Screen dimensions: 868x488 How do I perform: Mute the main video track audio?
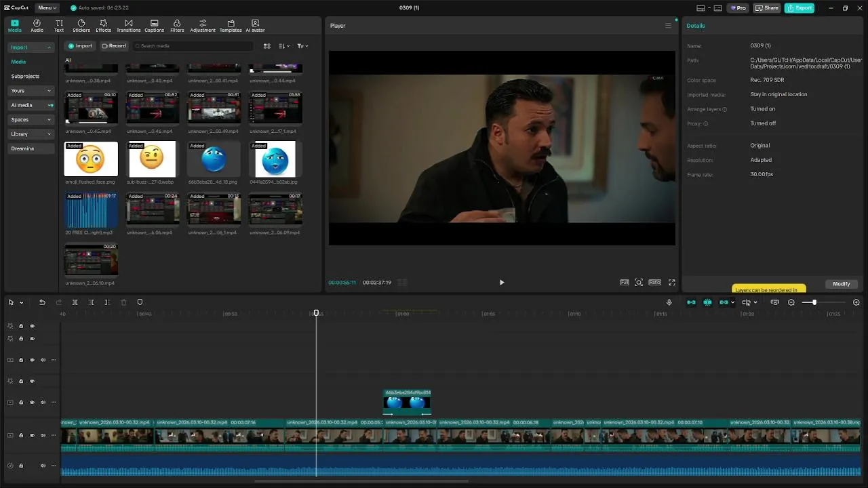point(43,435)
